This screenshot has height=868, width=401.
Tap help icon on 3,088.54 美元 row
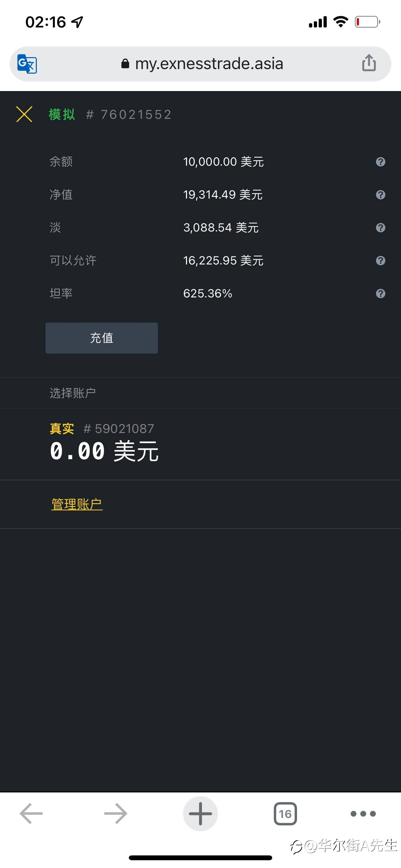380,228
